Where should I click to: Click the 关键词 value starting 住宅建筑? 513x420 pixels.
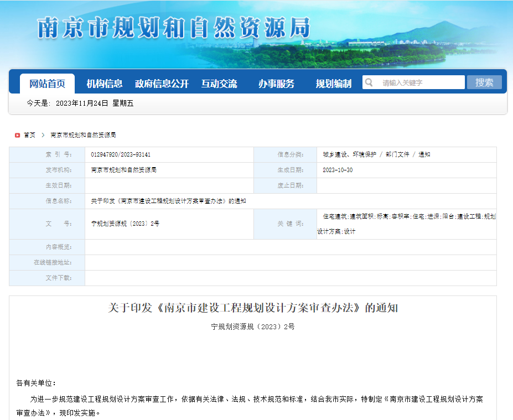click(x=406, y=224)
